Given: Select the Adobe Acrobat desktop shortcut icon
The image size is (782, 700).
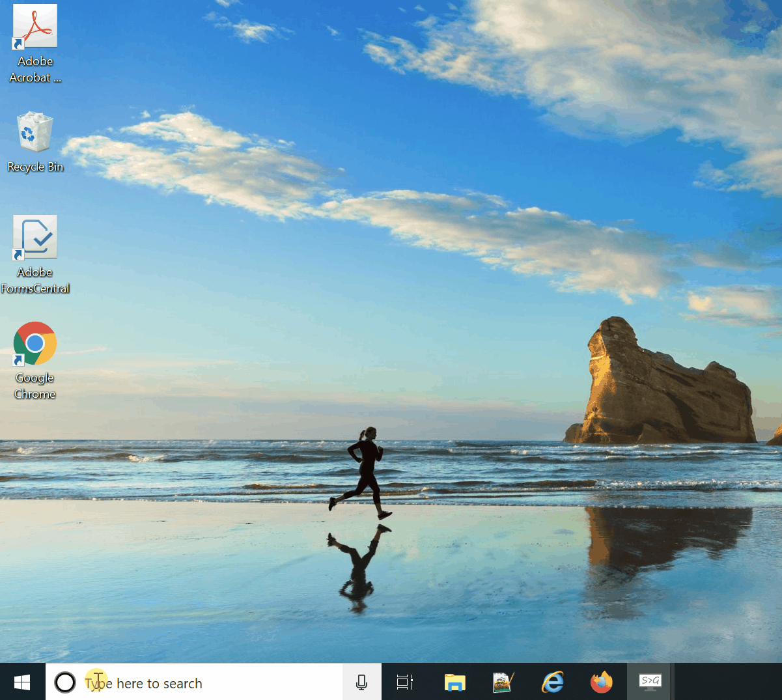Looking at the screenshot, I should (x=35, y=27).
